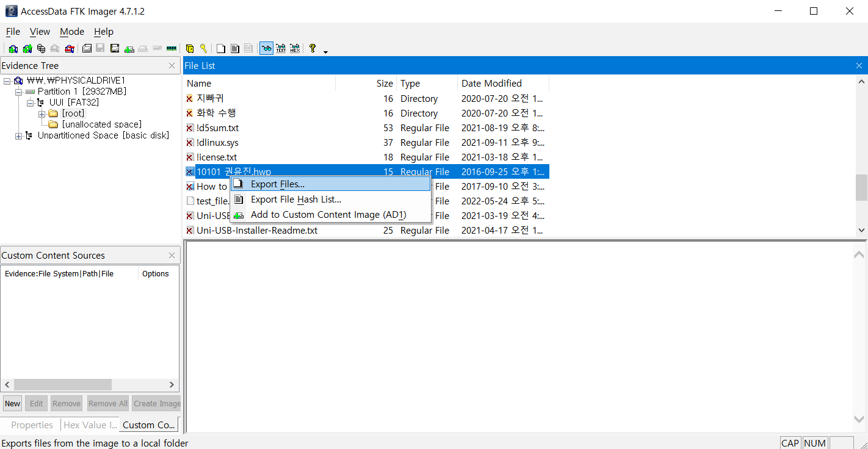This screenshot has width=868, height=449.
Task: Click file list scroll down arrow
Action: tap(861, 231)
